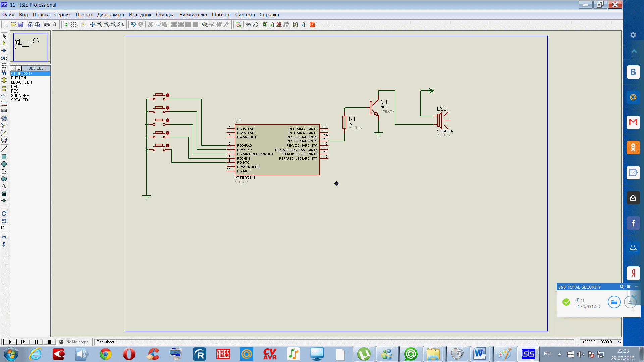
Task: Stop the simulation
Action: click(x=49, y=342)
